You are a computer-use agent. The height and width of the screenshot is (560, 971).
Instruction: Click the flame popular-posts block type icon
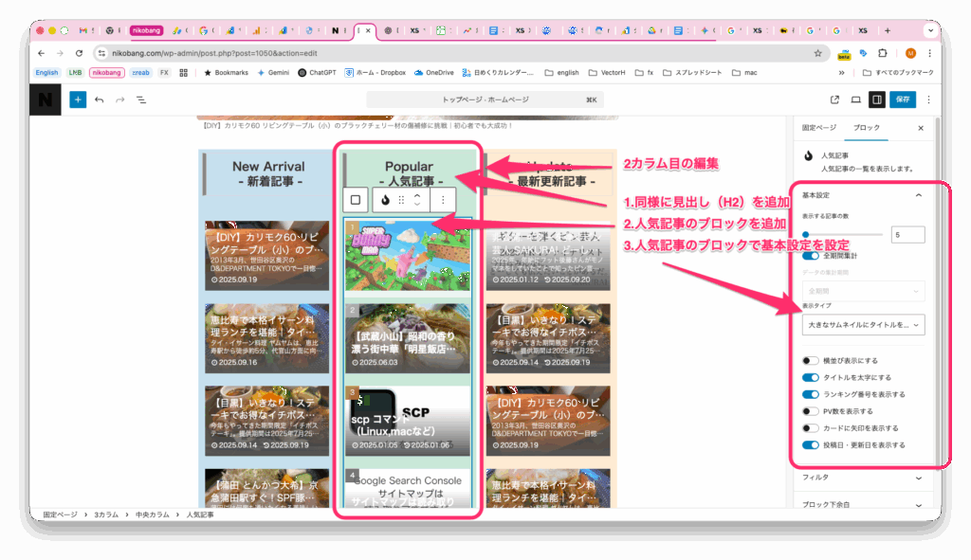[x=385, y=200]
